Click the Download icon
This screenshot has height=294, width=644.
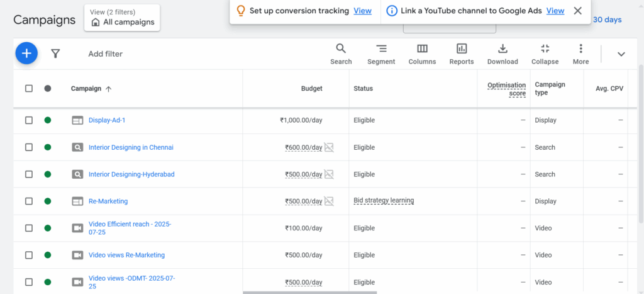click(502, 54)
